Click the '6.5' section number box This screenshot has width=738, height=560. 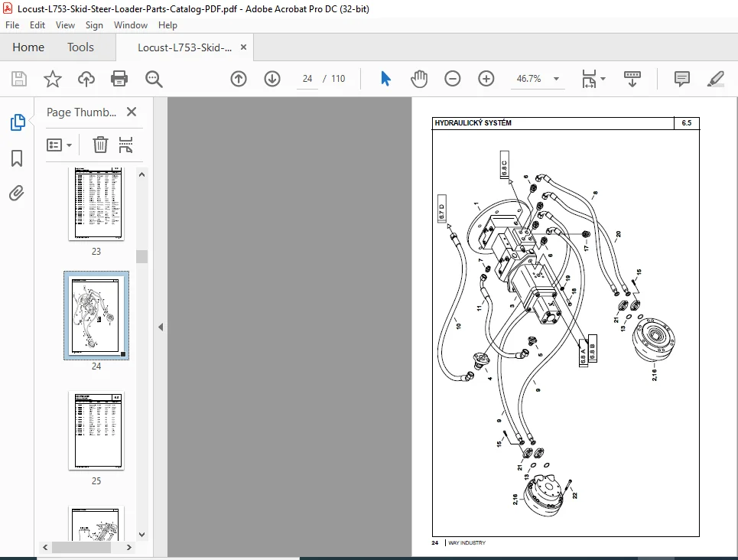coord(686,123)
